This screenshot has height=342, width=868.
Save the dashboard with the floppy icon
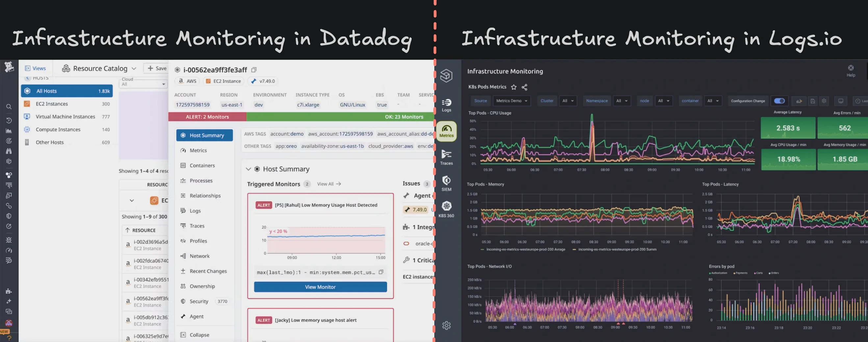pos(813,101)
